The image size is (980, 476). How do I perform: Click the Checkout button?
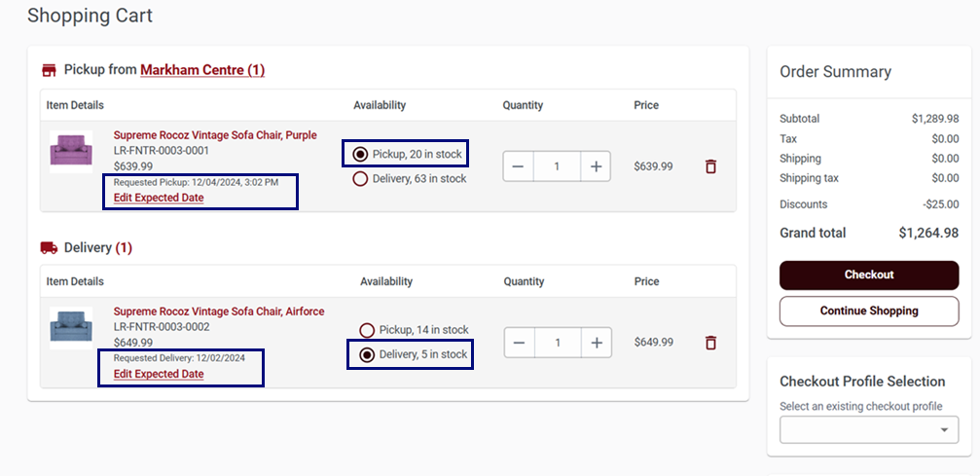869,275
